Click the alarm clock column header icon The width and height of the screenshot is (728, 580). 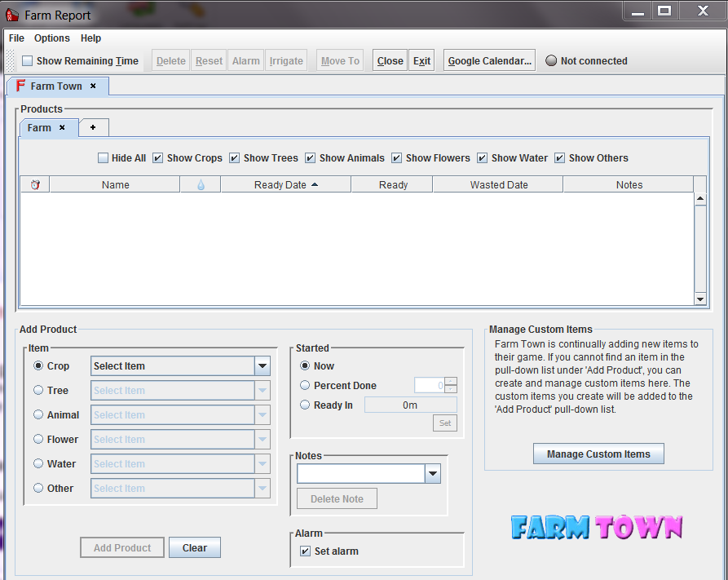coord(35,185)
